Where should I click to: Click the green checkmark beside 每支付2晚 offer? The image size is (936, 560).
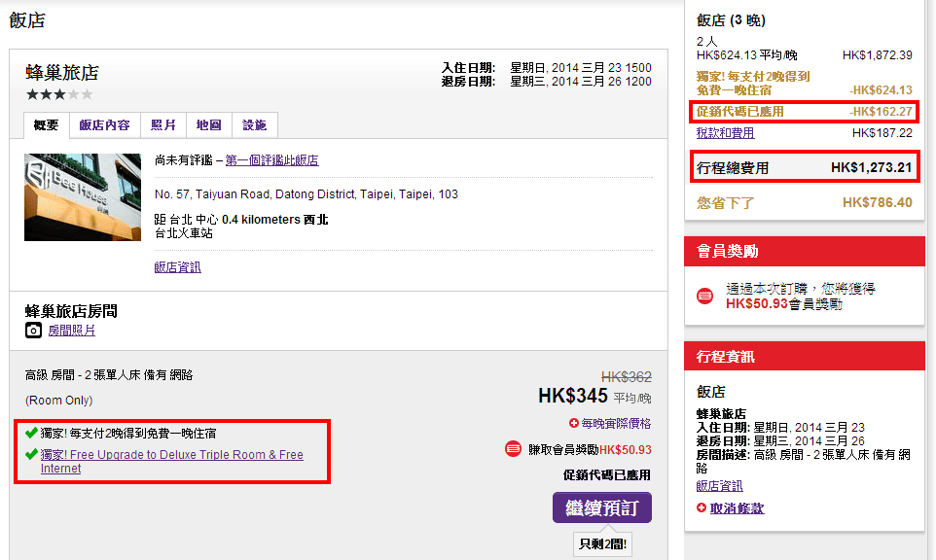[31, 433]
